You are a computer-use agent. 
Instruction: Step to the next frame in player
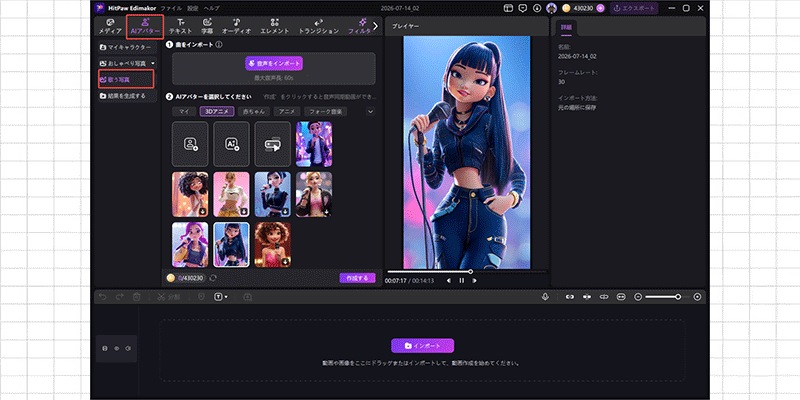(474, 280)
